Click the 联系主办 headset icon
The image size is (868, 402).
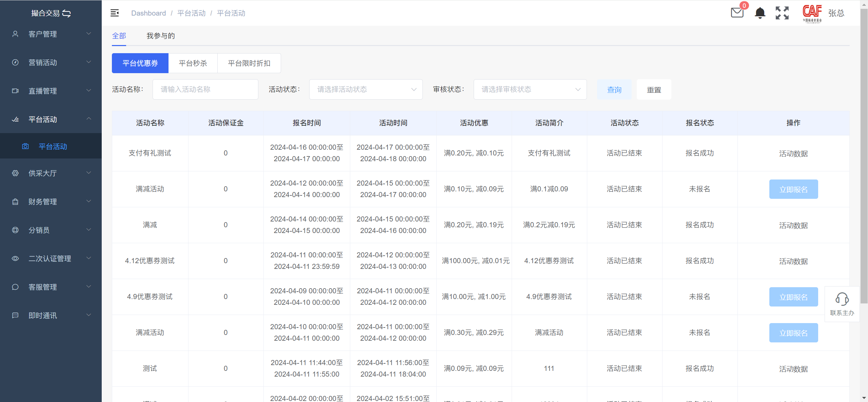tap(842, 299)
